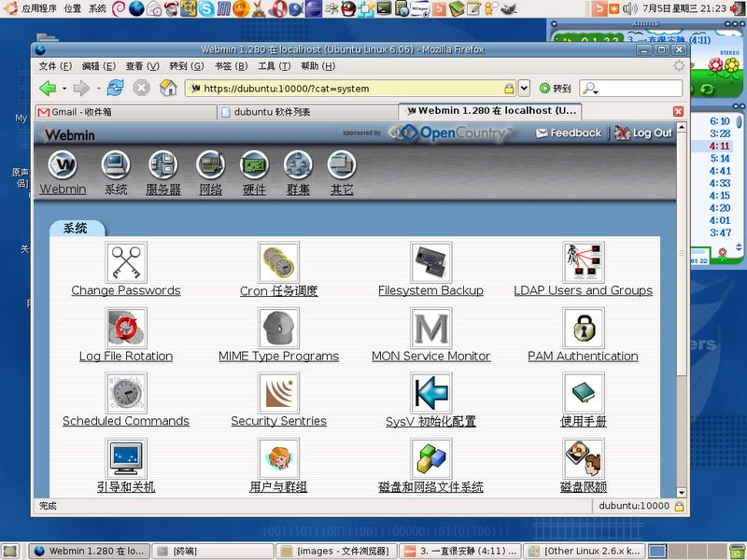Close the current Firefox tab

[x=679, y=111]
